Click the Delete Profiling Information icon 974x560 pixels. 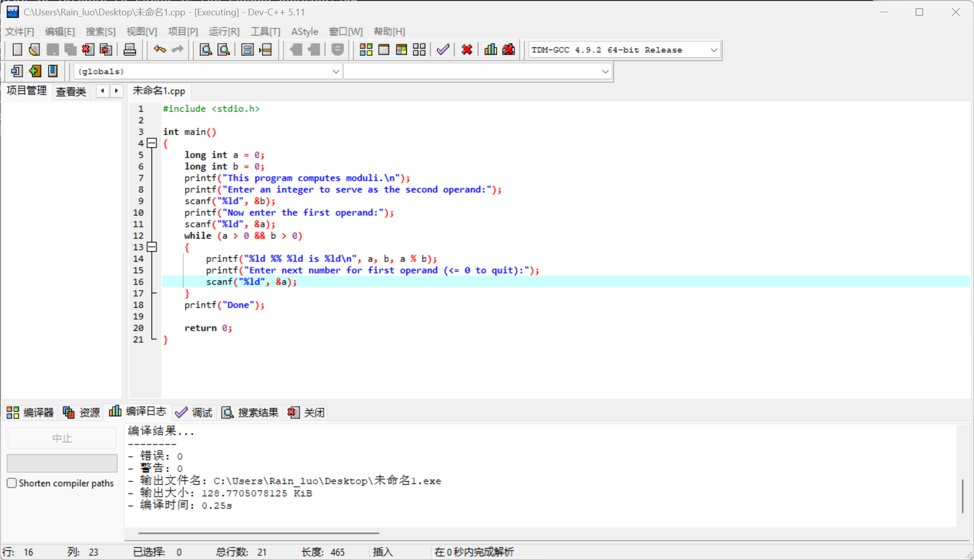[x=509, y=50]
